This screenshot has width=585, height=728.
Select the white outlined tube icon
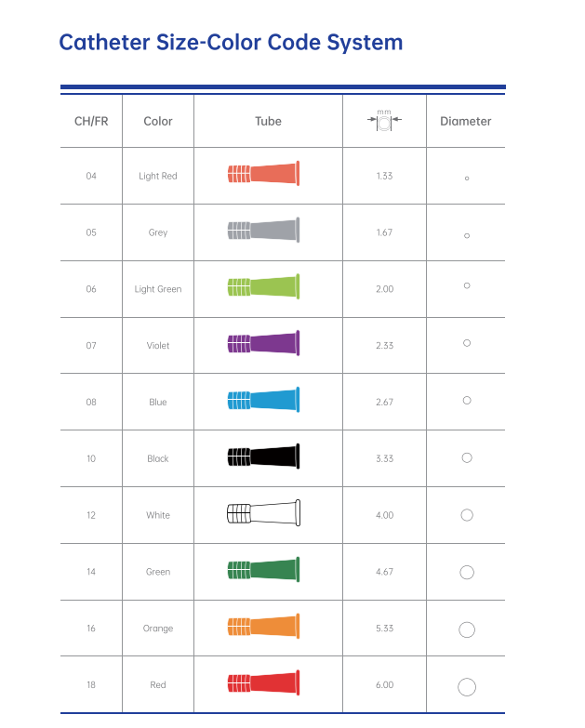coord(264,513)
